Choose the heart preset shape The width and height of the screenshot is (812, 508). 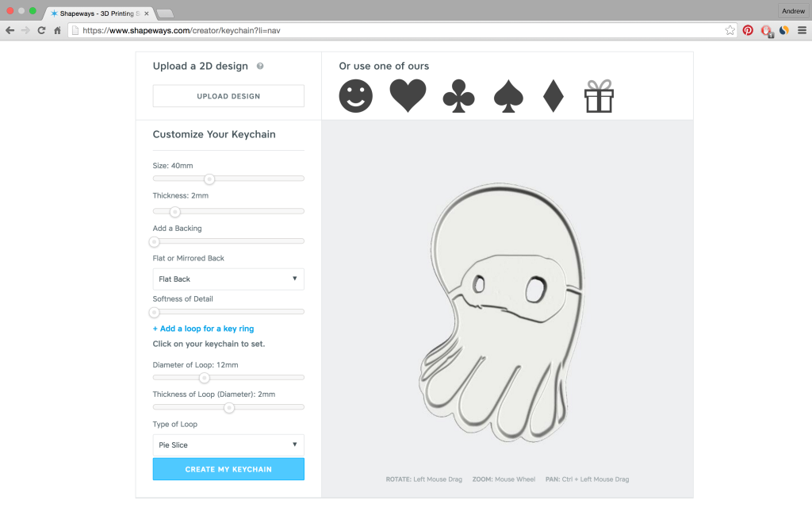tap(408, 95)
